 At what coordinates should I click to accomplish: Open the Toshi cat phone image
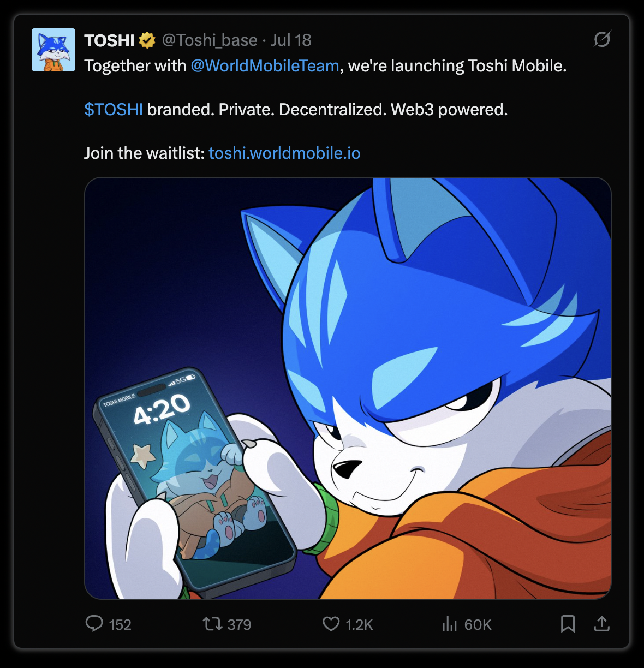[348, 388]
